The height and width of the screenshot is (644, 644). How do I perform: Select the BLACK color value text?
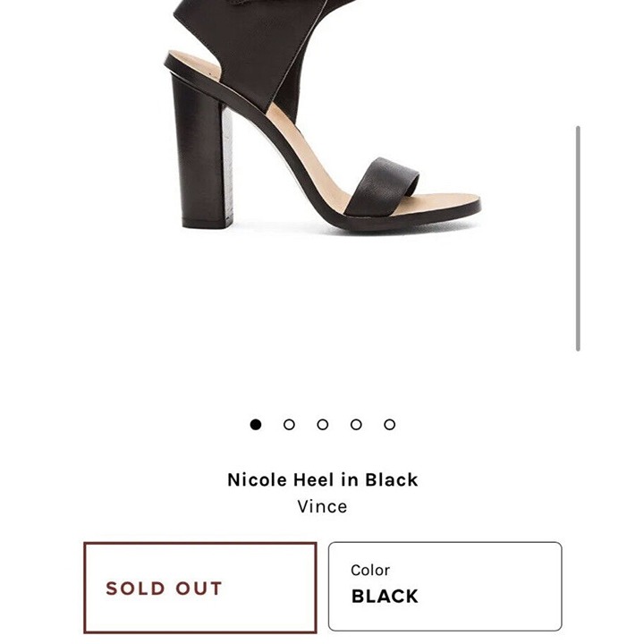(x=385, y=597)
